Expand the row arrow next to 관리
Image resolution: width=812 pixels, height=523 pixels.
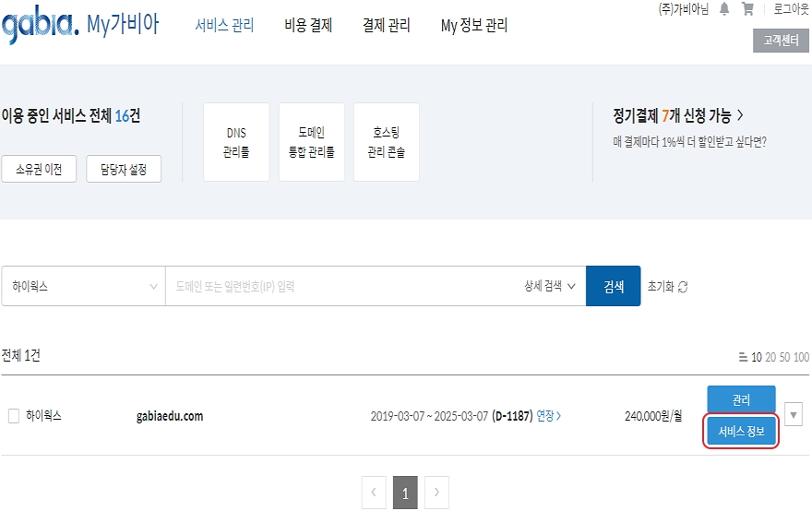(794, 414)
